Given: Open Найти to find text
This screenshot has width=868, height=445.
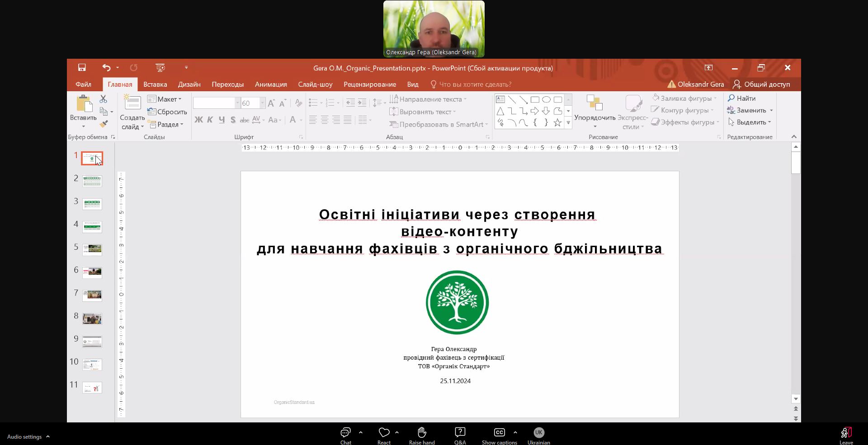Looking at the screenshot, I should [741, 98].
